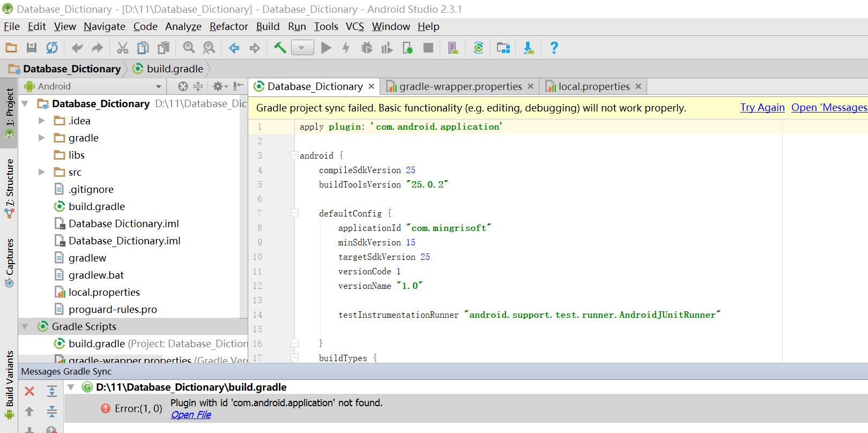
Task: Click the Apply Changes lightning icon
Action: click(346, 48)
